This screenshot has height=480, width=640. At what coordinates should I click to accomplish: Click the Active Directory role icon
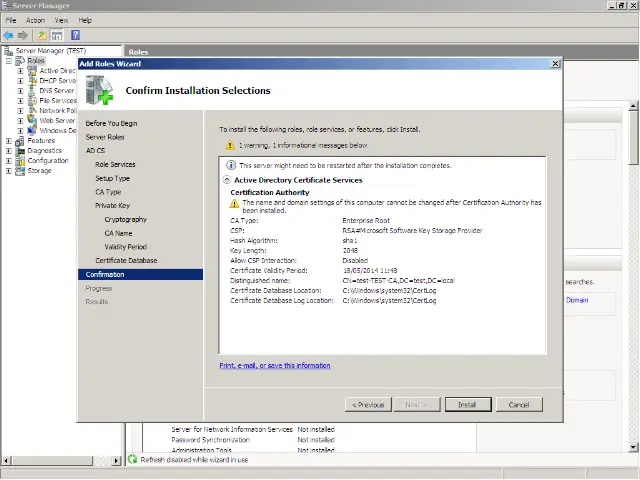pos(32,71)
